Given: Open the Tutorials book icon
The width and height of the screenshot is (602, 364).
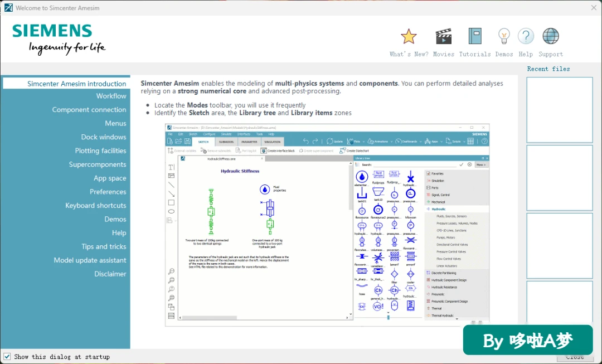Looking at the screenshot, I should [x=475, y=36].
